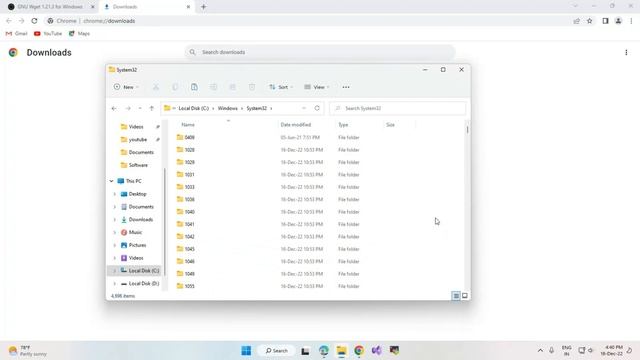The image size is (640, 360).
Task: Select the Downloads Chrome tab
Action: (x=146, y=7)
